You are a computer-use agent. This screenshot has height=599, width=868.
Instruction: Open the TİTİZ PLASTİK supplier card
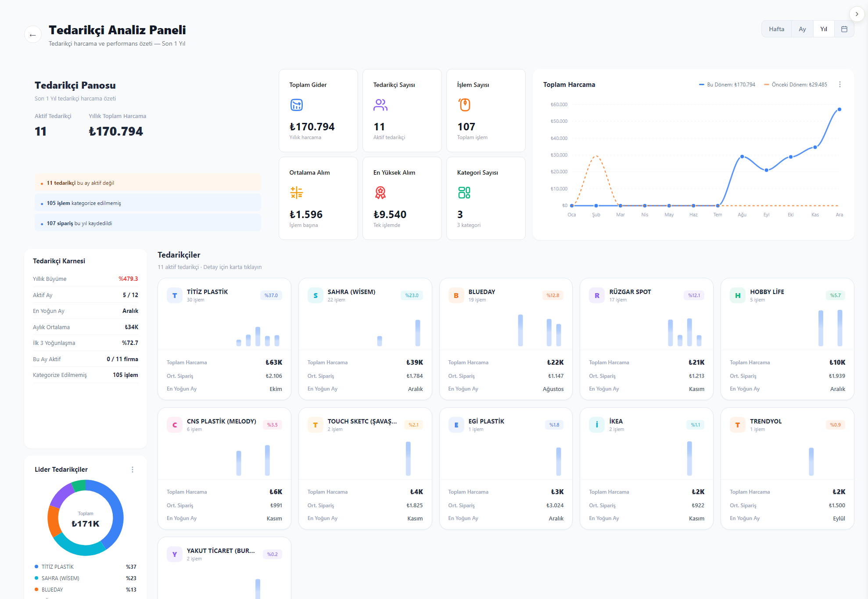pos(224,339)
